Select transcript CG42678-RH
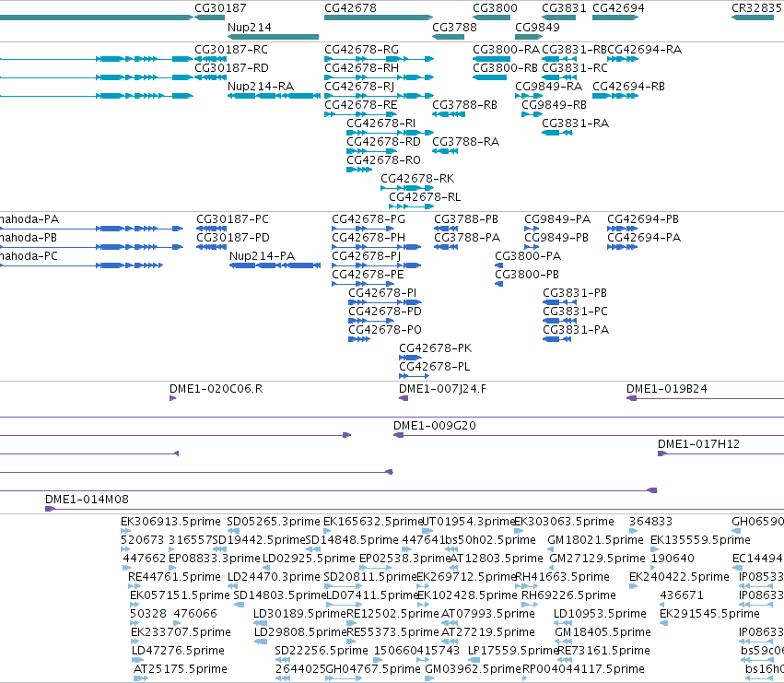Image resolution: width=784 pixels, height=683 pixels. point(361,68)
